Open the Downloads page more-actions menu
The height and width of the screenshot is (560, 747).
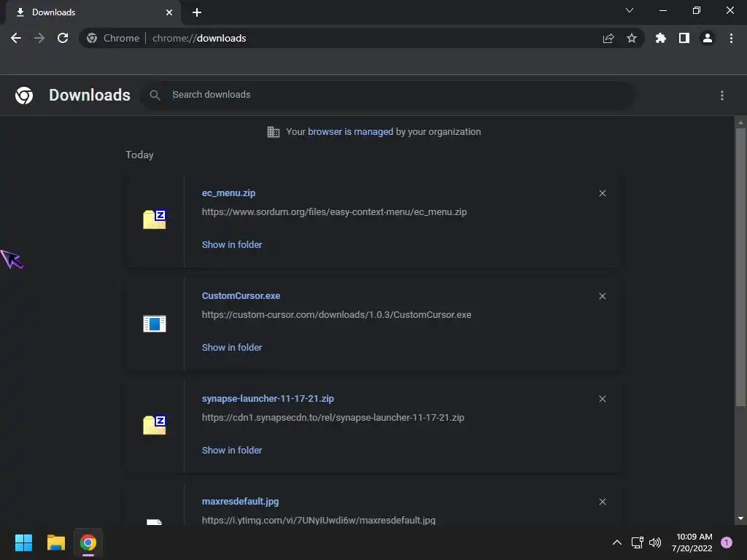[722, 96]
